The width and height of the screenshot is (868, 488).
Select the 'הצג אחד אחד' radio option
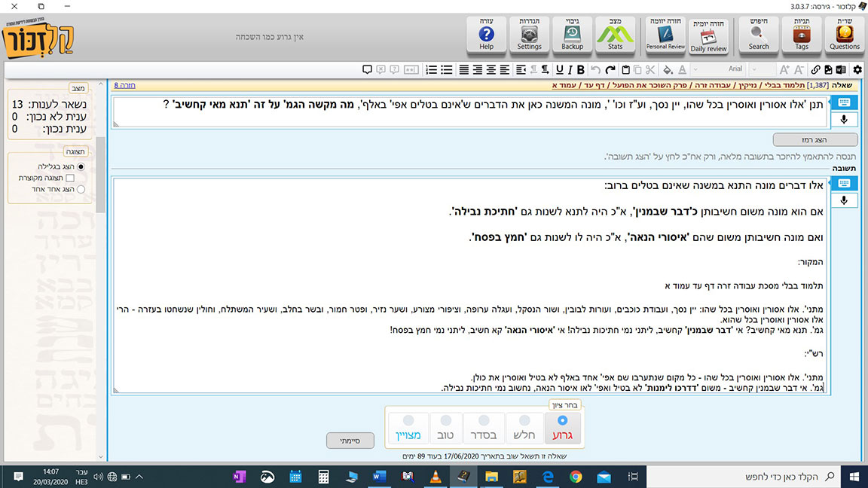(x=81, y=190)
